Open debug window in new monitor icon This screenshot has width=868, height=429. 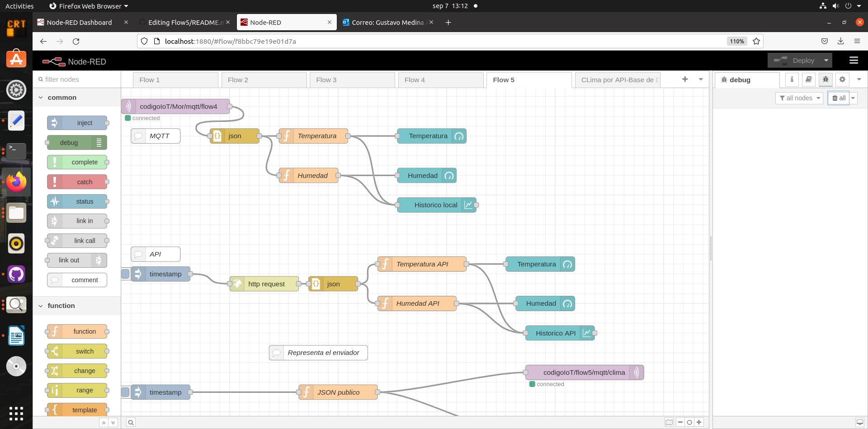[859, 422]
